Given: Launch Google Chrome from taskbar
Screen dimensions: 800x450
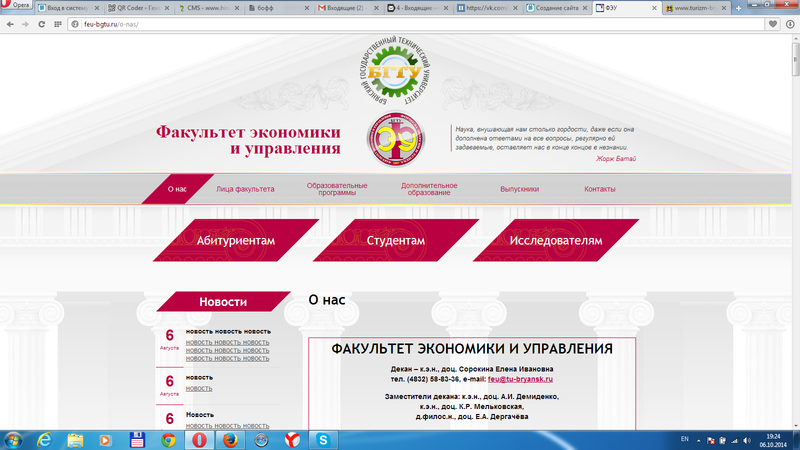Looking at the screenshot, I should pos(168,440).
